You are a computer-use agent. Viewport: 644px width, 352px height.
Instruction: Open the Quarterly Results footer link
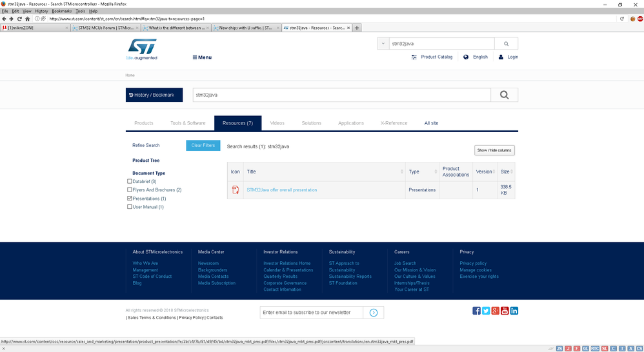click(x=281, y=277)
